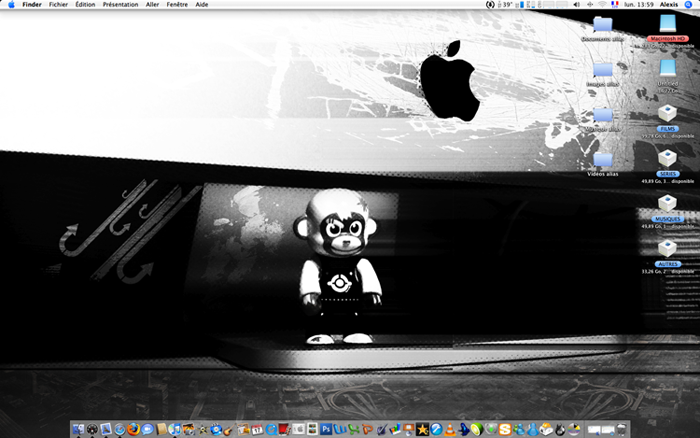
Task: Launch Firefox from the Dock
Action: (x=133, y=429)
